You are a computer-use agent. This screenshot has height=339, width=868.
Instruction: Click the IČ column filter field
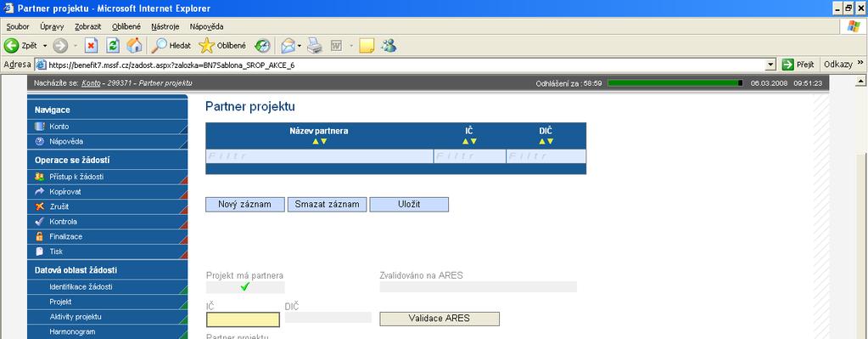point(469,156)
